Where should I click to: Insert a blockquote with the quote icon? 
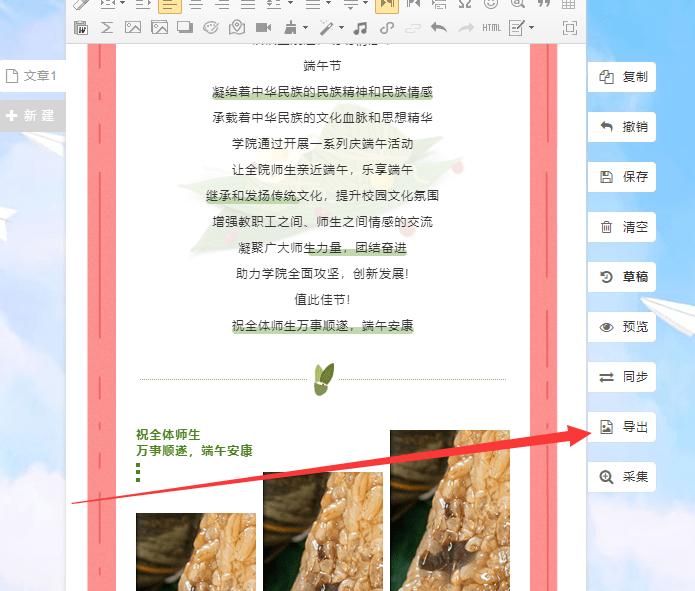tap(543, 4)
